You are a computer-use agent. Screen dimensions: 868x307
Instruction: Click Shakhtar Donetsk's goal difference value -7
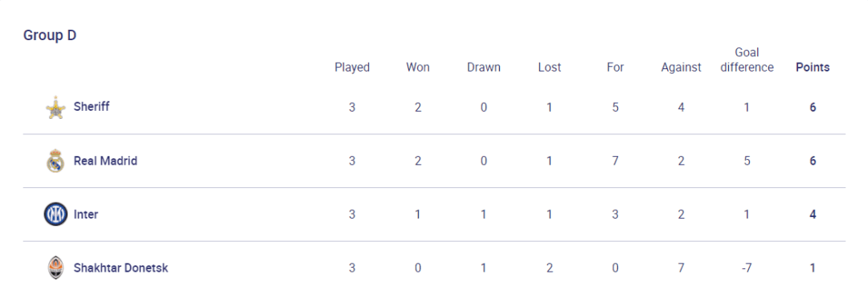(747, 268)
